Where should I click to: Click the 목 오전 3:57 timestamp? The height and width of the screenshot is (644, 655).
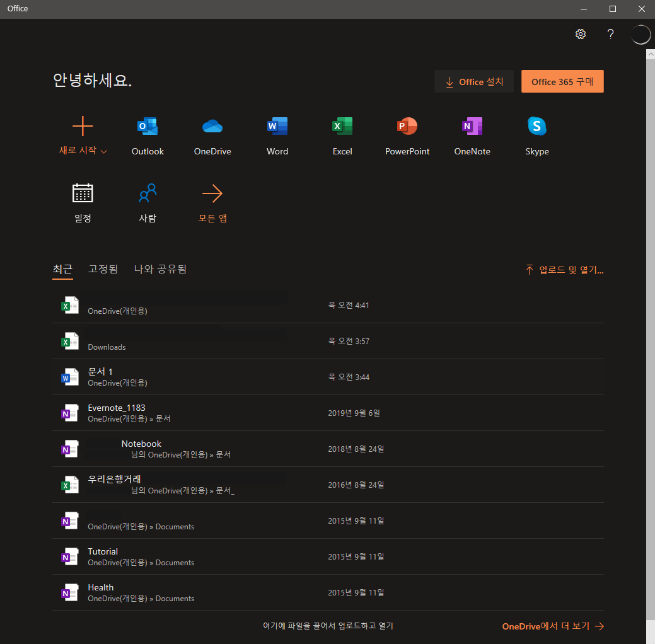click(349, 341)
